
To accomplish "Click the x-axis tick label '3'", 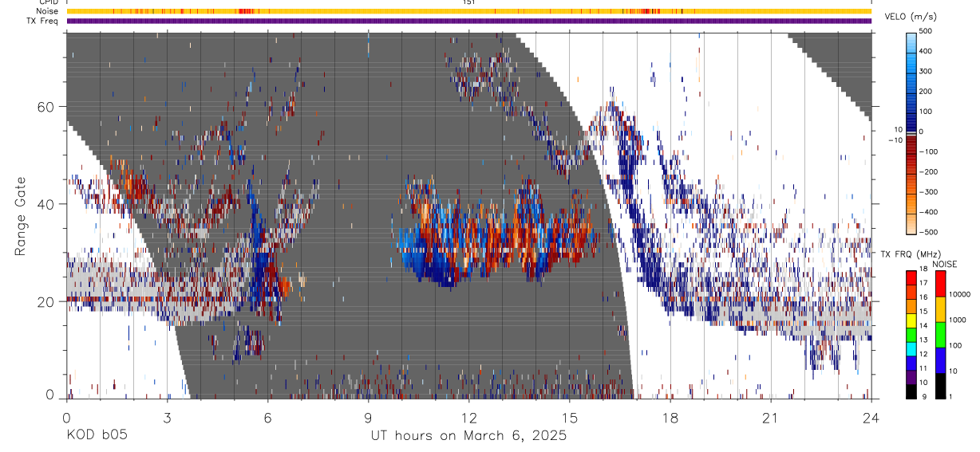I will [x=167, y=419].
